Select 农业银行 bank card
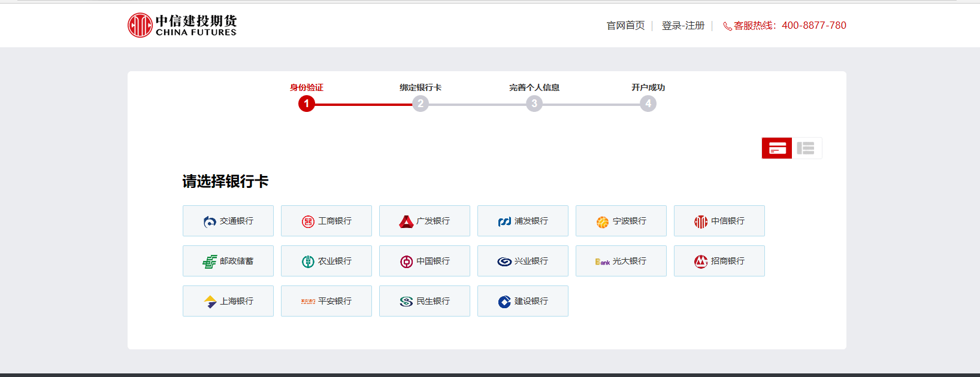The height and width of the screenshot is (377, 980). pyautogui.click(x=326, y=261)
